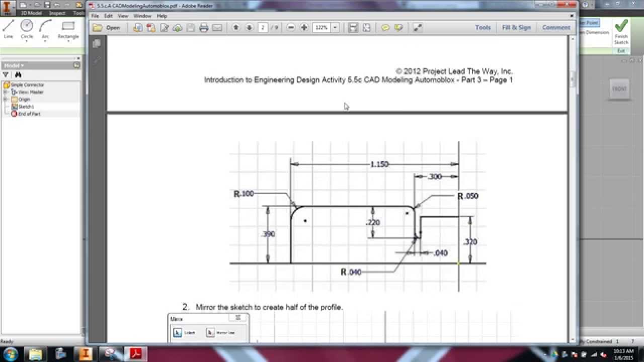Expand the Model browser dropdown

tap(14, 65)
